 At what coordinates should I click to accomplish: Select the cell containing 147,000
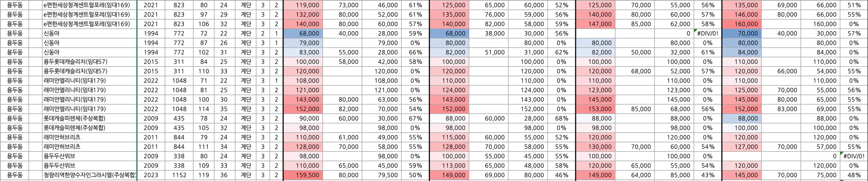[x=596, y=24]
